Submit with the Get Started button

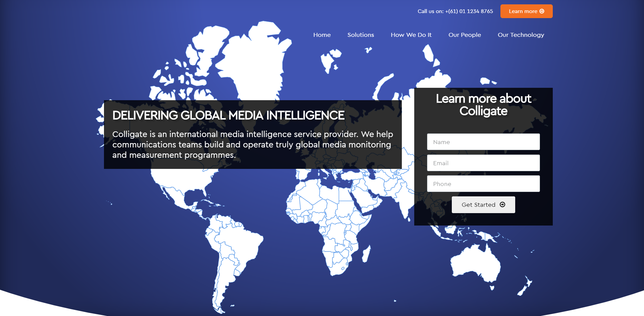[x=483, y=205]
